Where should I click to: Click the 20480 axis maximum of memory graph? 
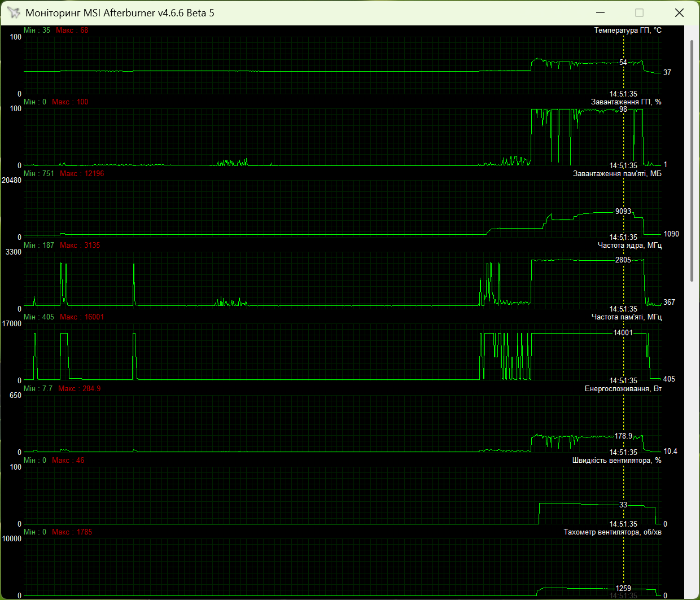[12, 181]
